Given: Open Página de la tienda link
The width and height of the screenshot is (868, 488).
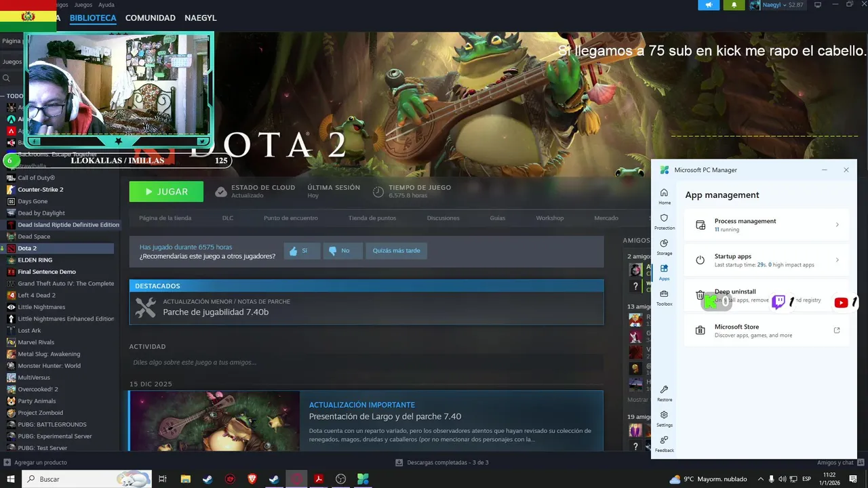Looking at the screenshot, I should [x=165, y=218].
